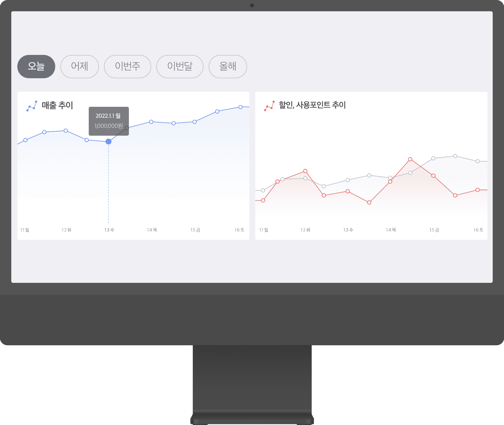
Task: Click the highest gray line data point
Action: point(455,156)
